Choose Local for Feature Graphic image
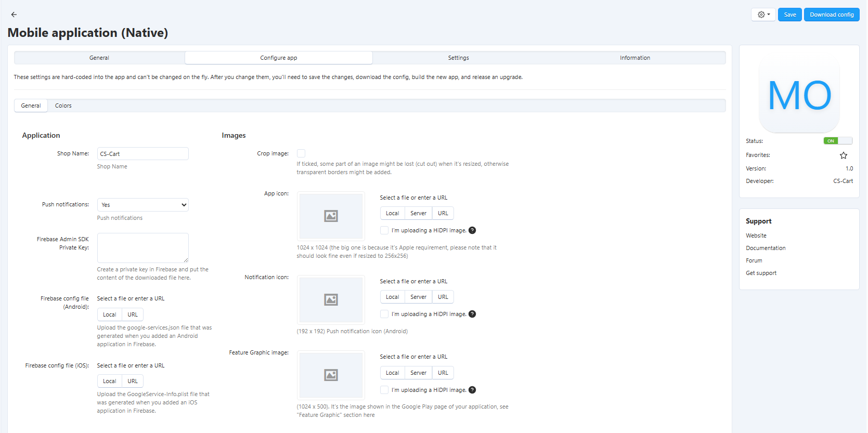The width and height of the screenshot is (868, 433). click(393, 373)
